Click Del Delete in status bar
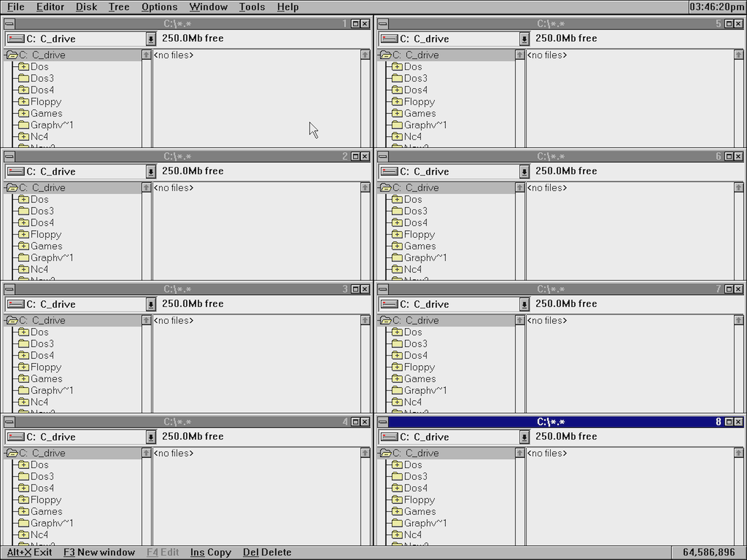The image size is (747, 560). tap(267, 552)
